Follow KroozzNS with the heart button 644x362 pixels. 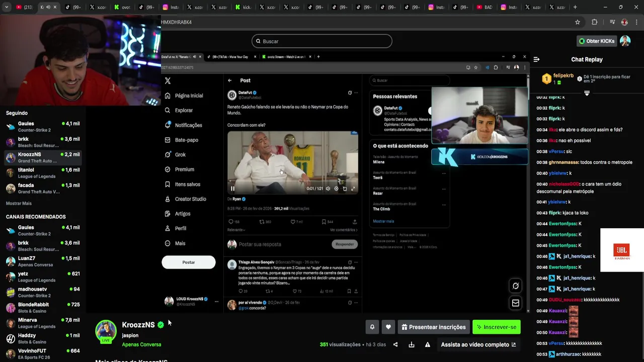(x=388, y=327)
